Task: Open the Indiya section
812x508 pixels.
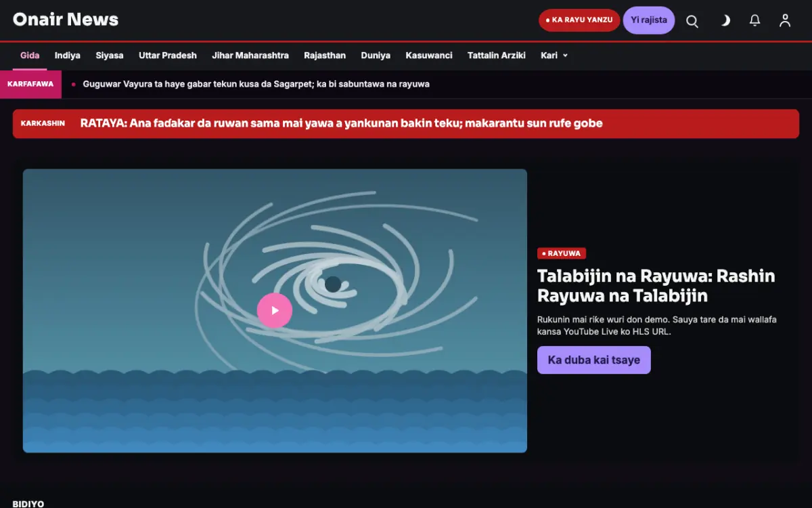Action: [68, 56]
